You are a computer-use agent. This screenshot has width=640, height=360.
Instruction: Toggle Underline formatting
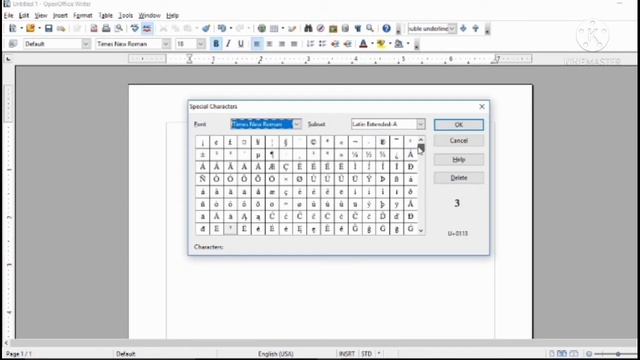click(241, 44)
